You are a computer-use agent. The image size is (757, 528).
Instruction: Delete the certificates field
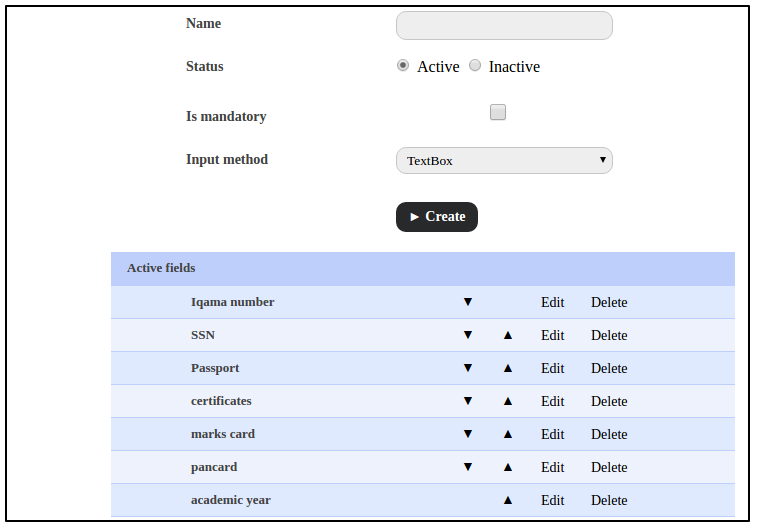click(609, 401)
